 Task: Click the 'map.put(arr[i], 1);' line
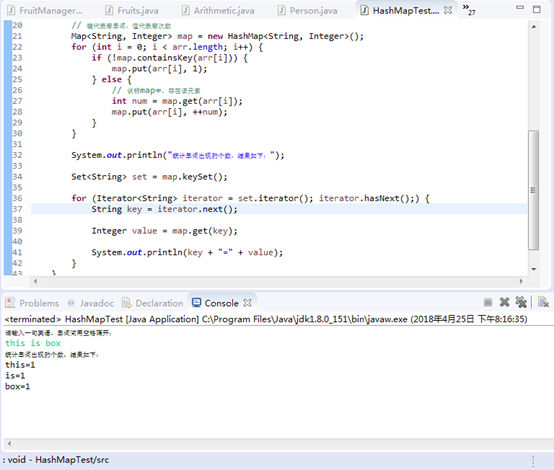point(159,69)
